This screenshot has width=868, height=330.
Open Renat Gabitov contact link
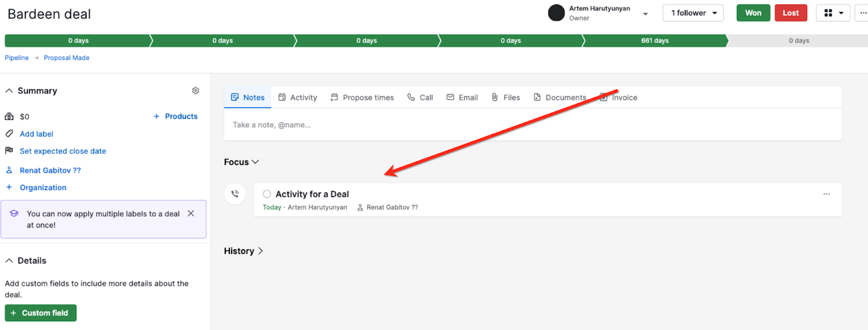pyautogui.click(x=50, y=170)
